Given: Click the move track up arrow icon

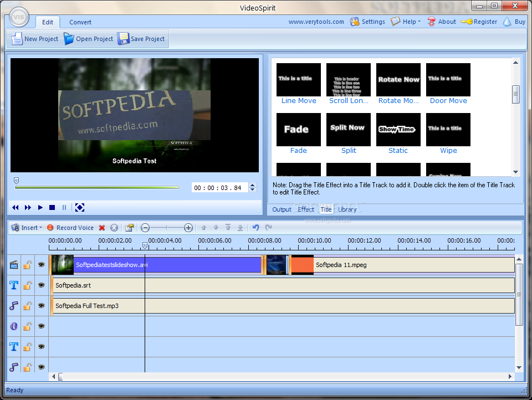Looking at the screenshot, I should tap(203, 228).
